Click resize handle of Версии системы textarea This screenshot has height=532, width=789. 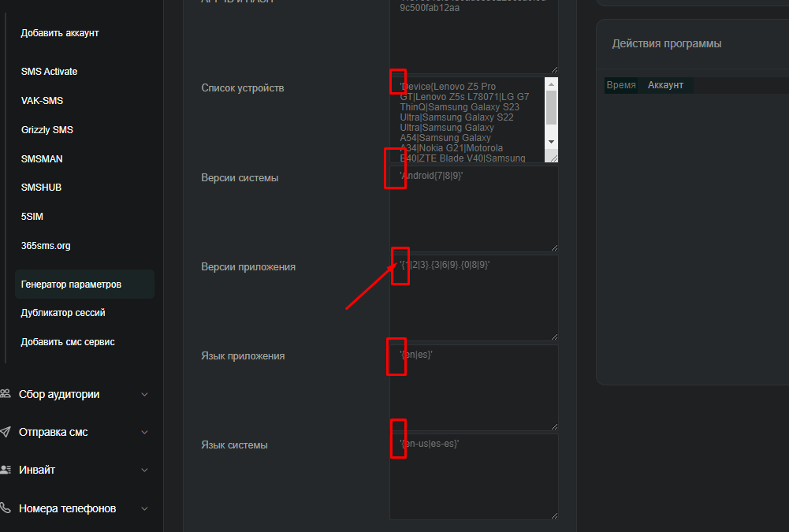coord(553,247)
